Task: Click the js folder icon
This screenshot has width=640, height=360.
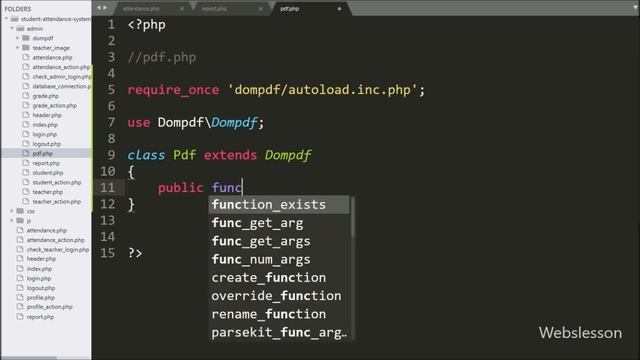Action: click(x=20, y=220)
